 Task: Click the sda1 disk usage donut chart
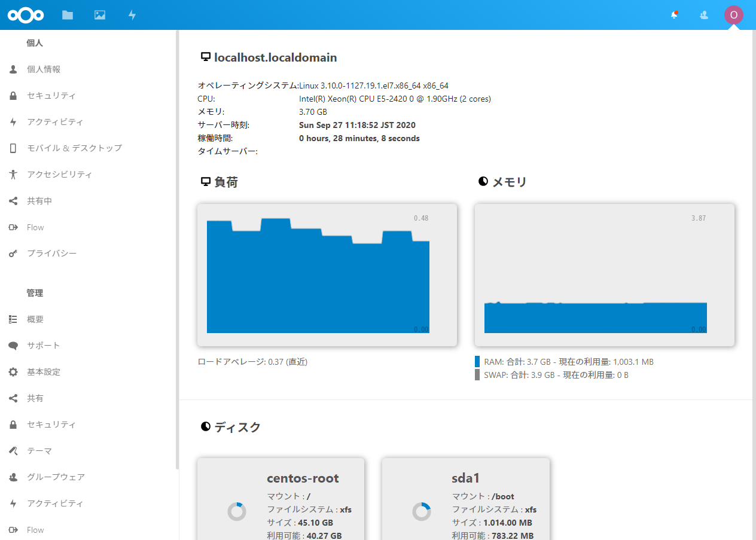[x=422, y=511]
